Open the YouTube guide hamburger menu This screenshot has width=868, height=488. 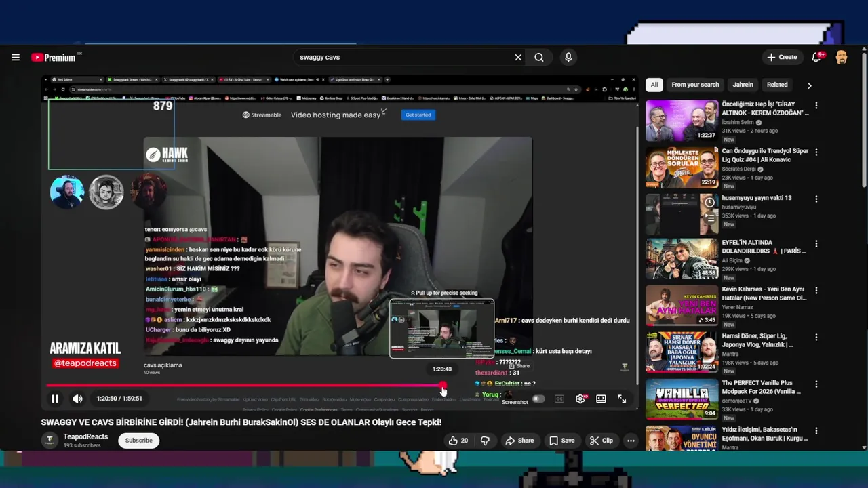pos(16,58)
